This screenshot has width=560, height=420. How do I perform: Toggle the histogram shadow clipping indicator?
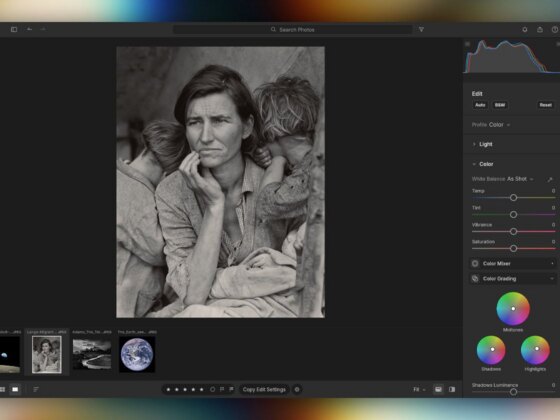(468, 44)
